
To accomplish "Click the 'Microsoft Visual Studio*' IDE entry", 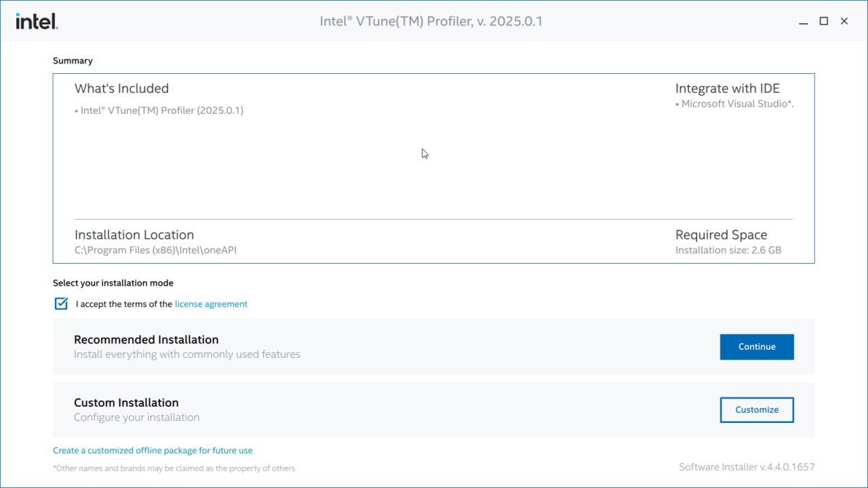I will [x=734, y=104].
